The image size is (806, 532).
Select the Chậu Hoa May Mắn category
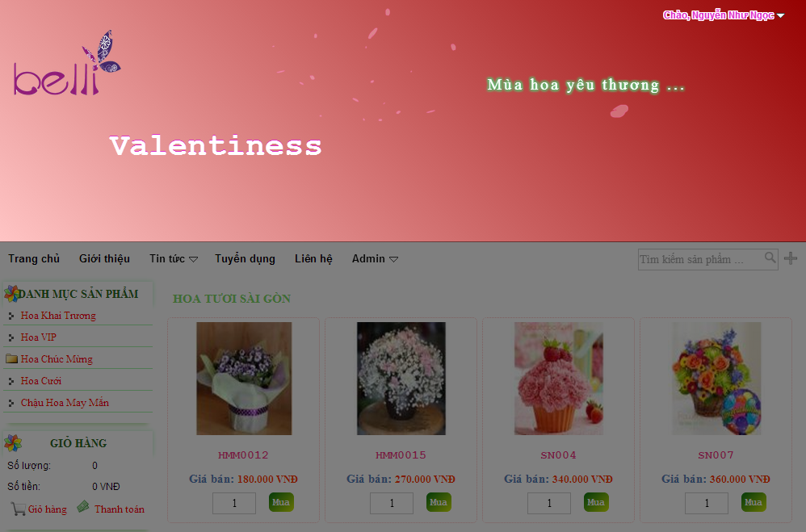(65, 403)
